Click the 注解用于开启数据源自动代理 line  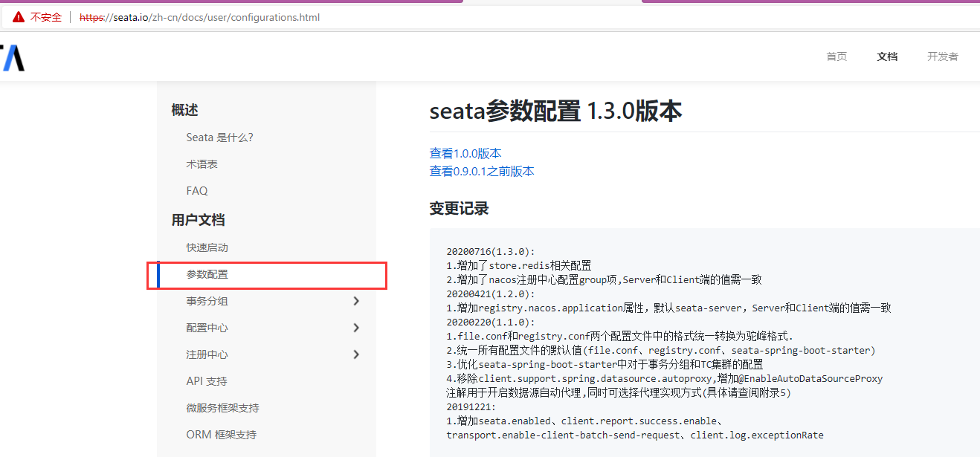pos(619,393)
